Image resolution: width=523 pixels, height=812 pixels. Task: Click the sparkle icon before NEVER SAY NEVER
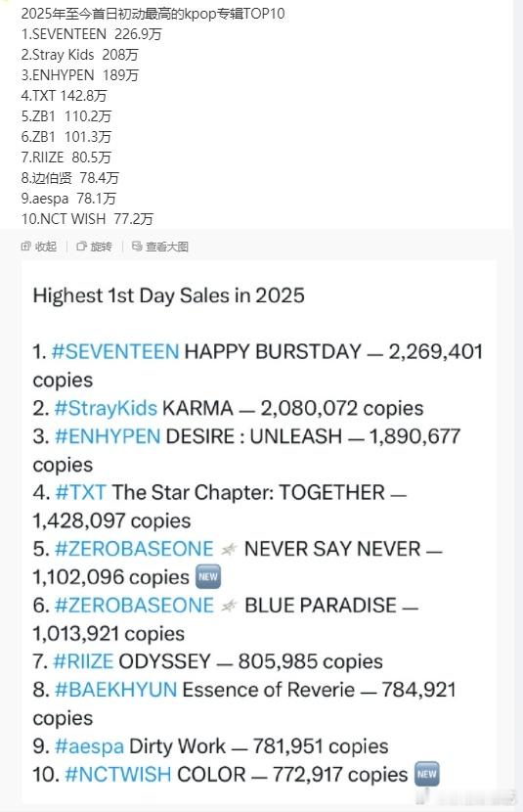(228, 550)
